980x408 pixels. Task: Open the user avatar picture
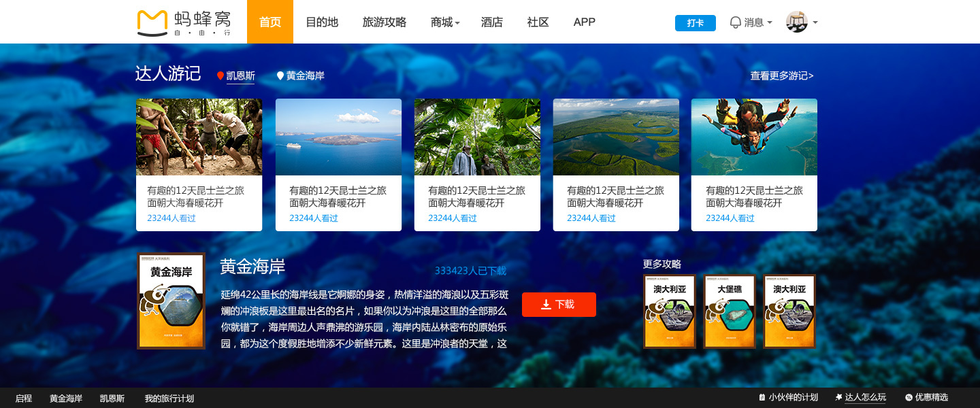[796, 22]
